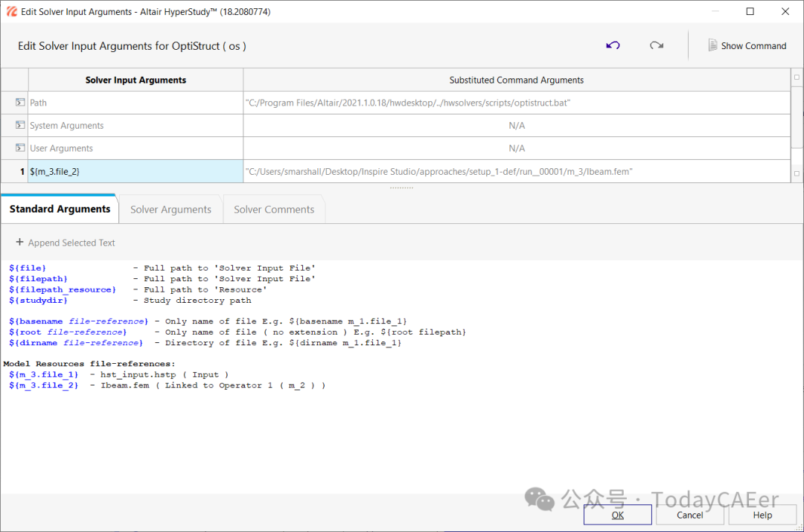This screenshot has height=532, width=804.
Task: Open the Solver Comments tab
Action: [274, 210]
